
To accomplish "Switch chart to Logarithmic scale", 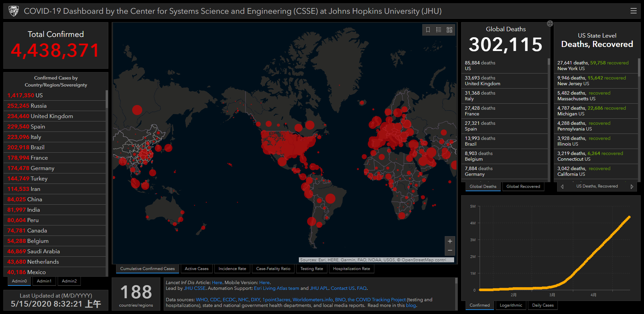I will [x=511, y=305].
